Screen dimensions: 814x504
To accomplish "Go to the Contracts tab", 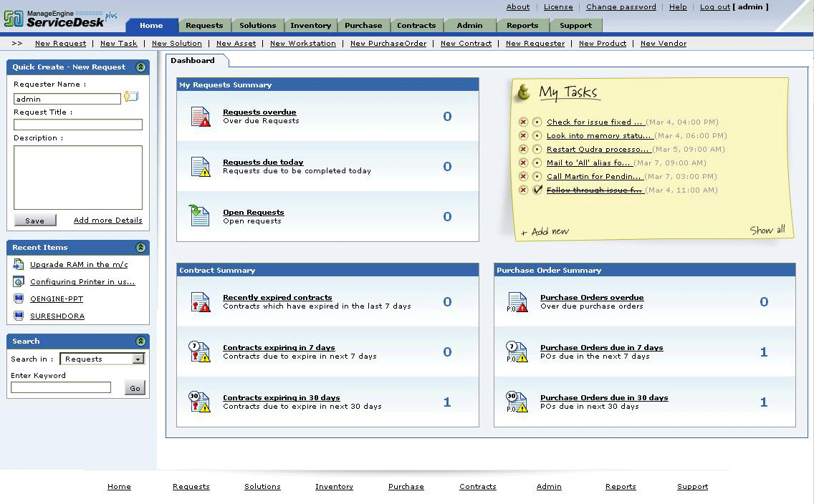I will click(416, 25).
